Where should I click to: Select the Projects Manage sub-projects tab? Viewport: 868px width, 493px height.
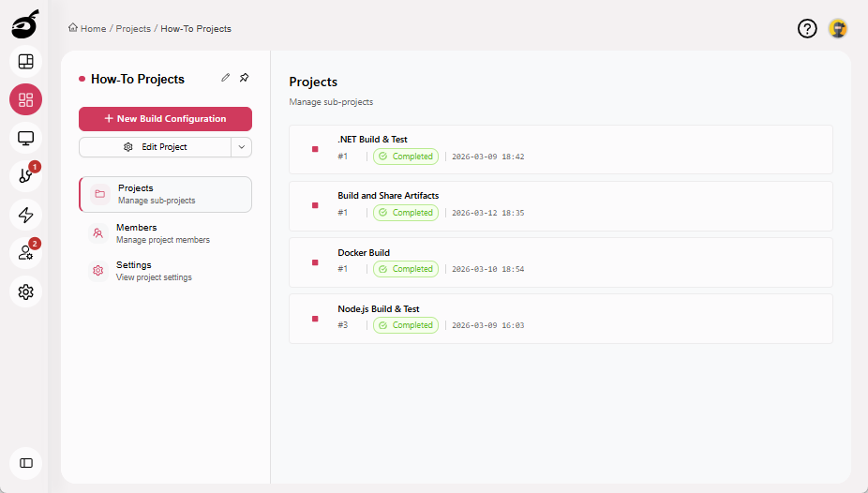166,194
